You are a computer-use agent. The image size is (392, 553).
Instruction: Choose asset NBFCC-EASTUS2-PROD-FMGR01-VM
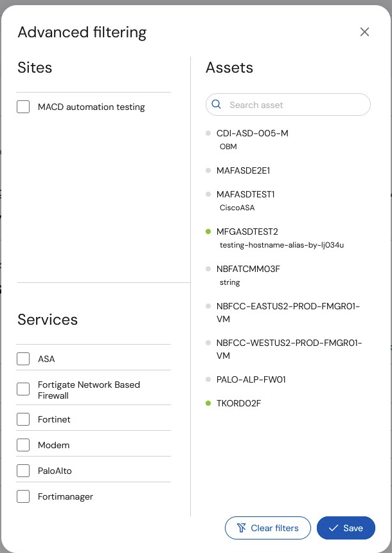pos(288,313)
